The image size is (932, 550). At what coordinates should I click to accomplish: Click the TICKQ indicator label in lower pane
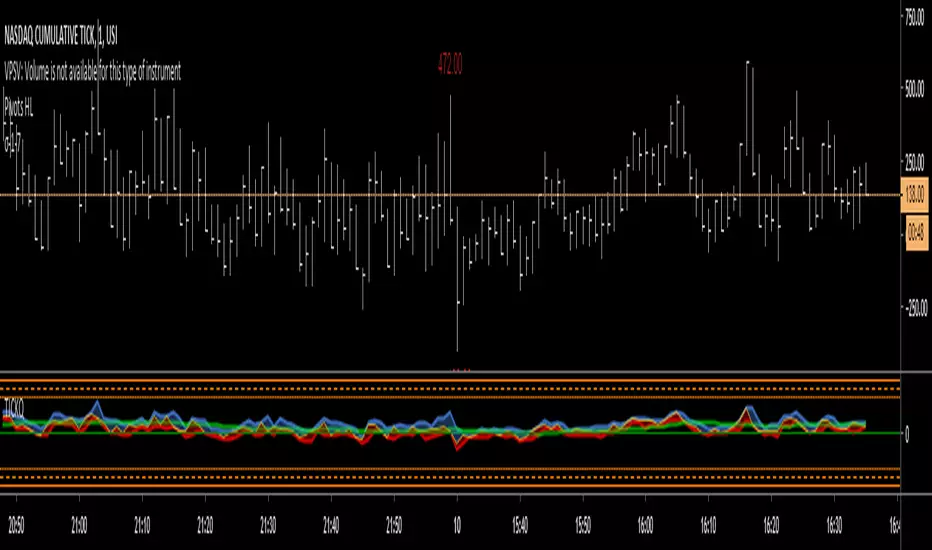coord(14,407)
